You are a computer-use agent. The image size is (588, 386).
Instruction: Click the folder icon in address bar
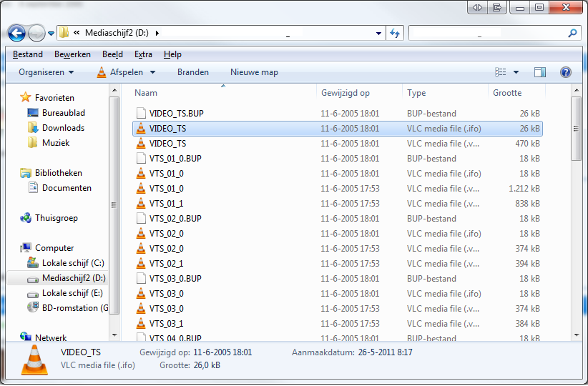(64, 33)
